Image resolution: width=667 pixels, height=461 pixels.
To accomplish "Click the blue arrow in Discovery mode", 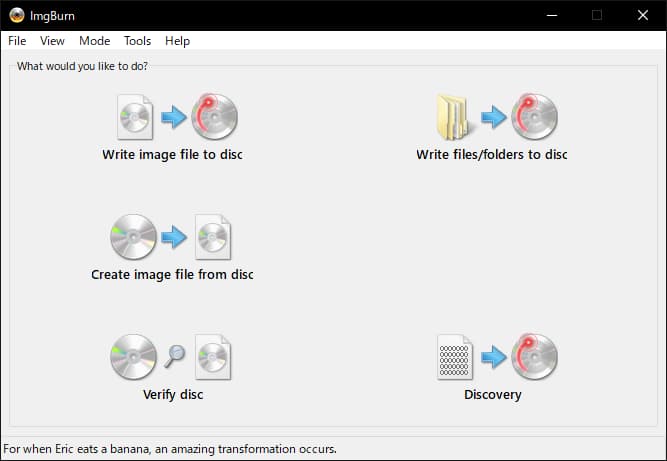I will coord(494,357).
